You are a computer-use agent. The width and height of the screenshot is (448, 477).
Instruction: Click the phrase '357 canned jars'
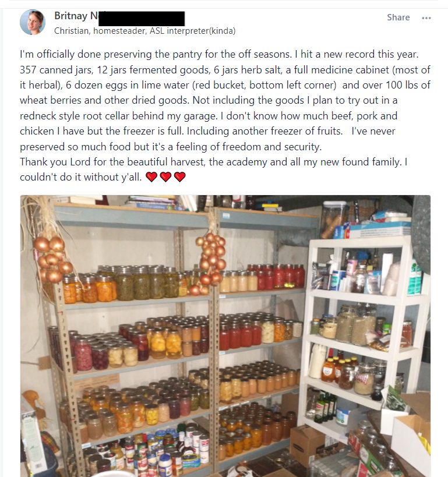(x=57, y=70)
